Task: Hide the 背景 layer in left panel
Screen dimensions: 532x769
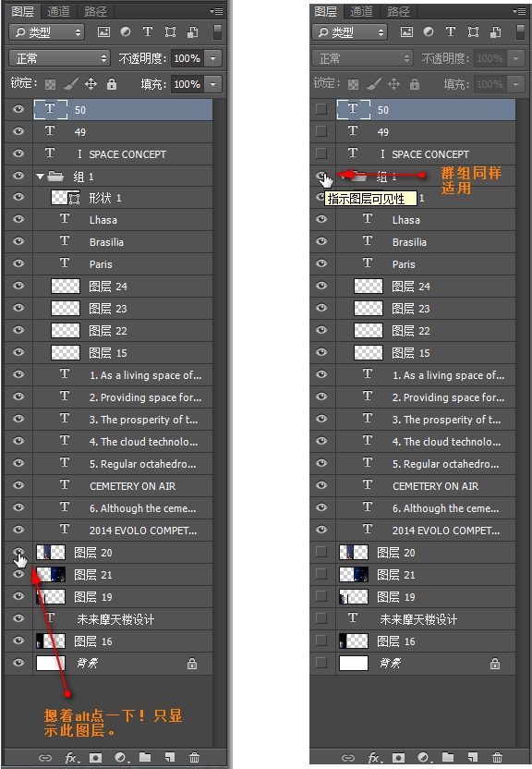Action: [18, 663]
